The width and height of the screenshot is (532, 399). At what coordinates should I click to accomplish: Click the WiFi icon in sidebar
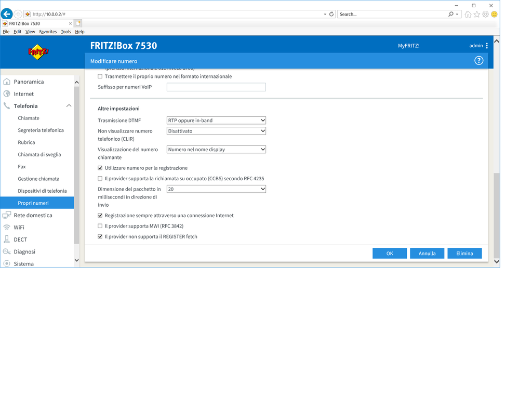coord(7,228)
